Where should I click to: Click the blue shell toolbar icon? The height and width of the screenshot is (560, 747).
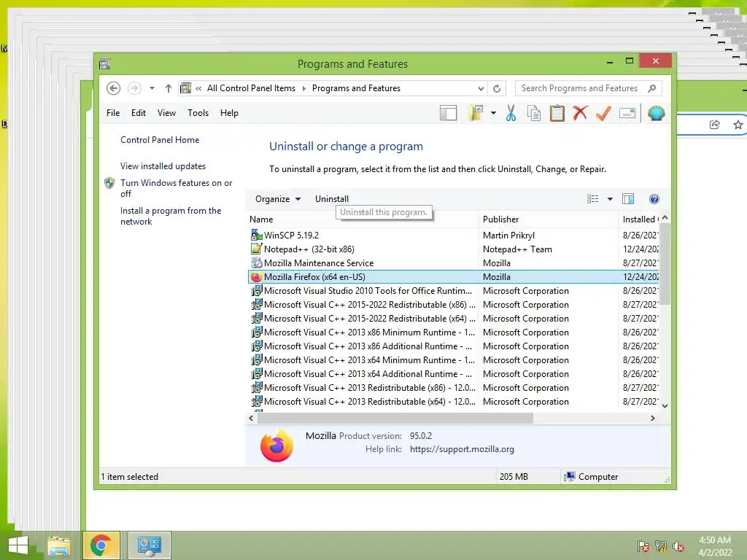(656, 113)
